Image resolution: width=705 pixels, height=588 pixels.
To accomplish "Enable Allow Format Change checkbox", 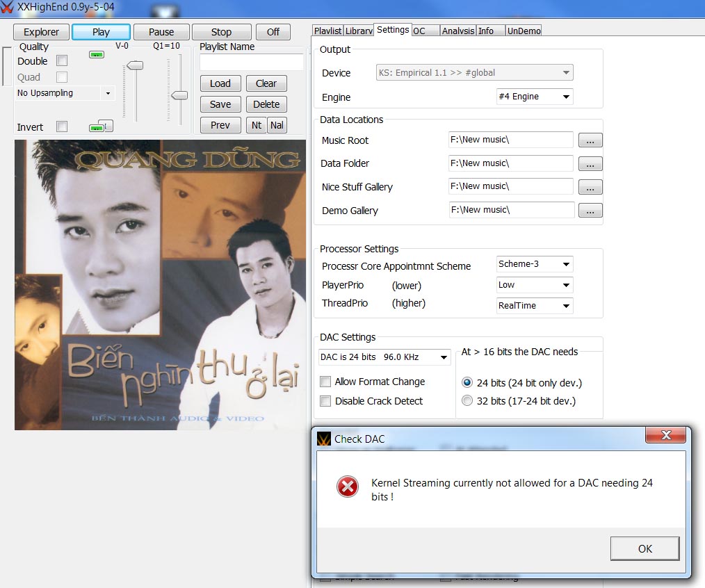I will tap(325, 382).
